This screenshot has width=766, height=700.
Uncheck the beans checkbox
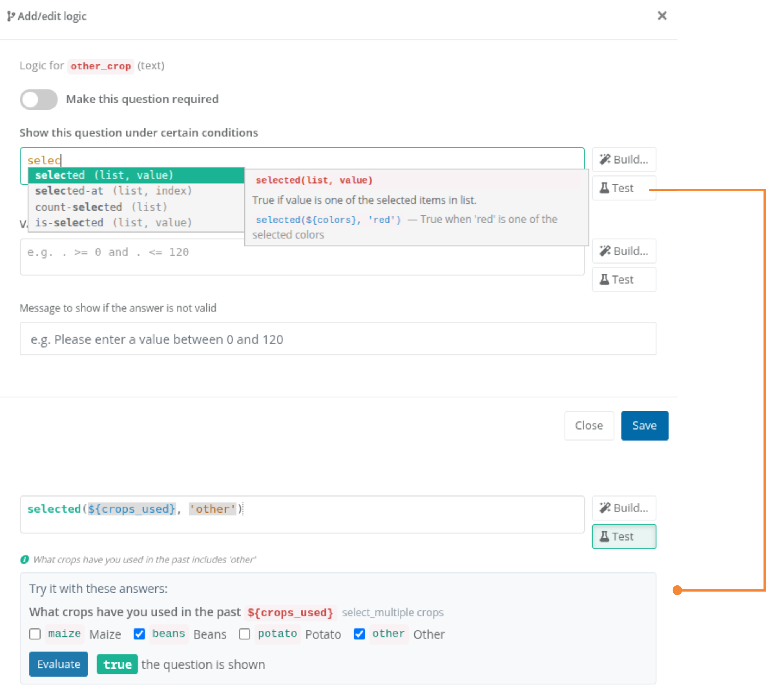[139, 634]
